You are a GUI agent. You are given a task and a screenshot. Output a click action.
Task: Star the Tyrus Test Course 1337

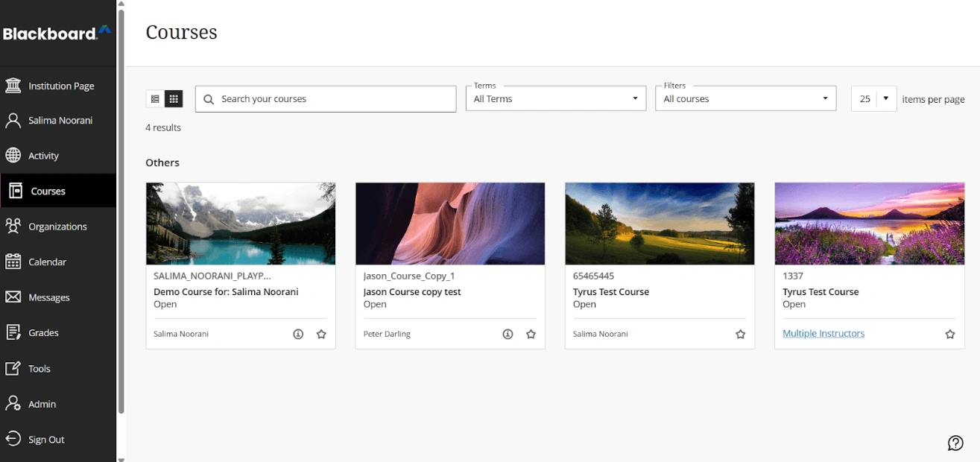click(x=950, y=335)
